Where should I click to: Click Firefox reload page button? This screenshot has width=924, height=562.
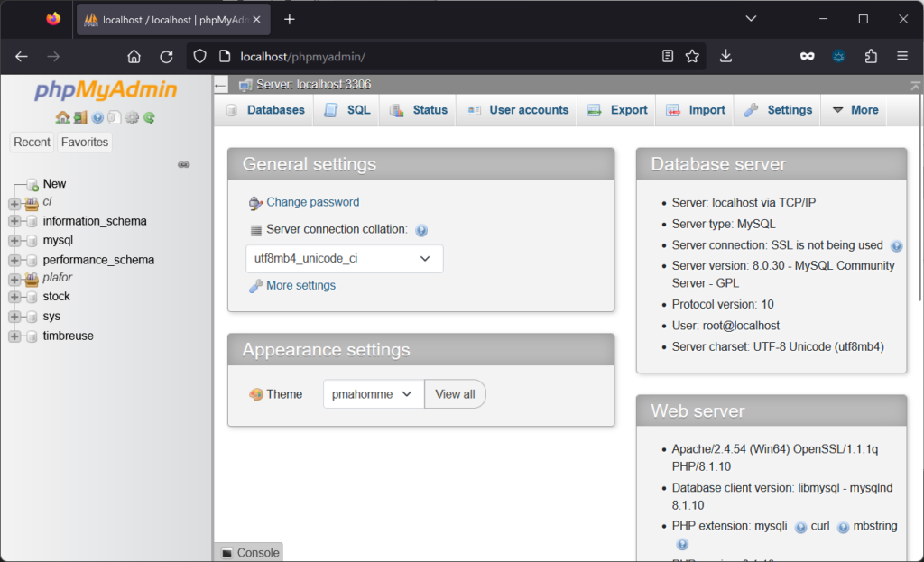click(166, 57)
